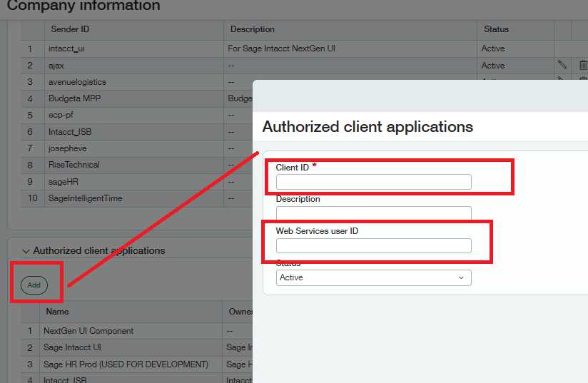The width and height of the screenshot is (588, 383).
Task: Open the Status dropdown showing Active
Action: pyautogui.click(x=373, y=277)
